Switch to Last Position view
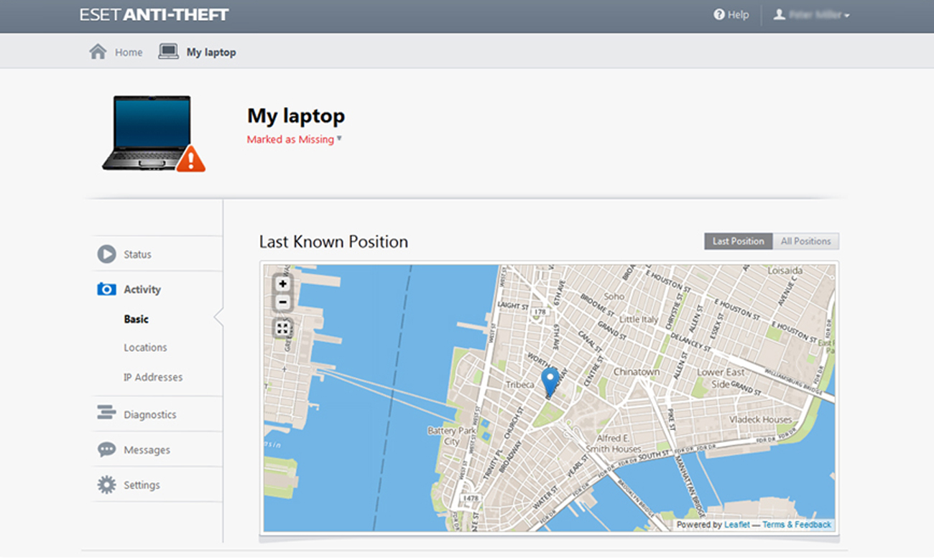 (x=739, y=241)
